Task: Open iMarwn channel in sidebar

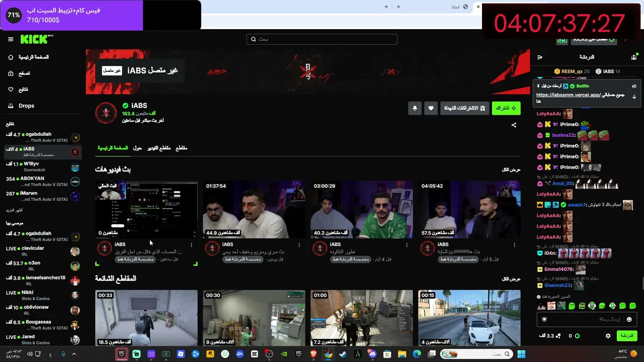Action: coord(43,196)
